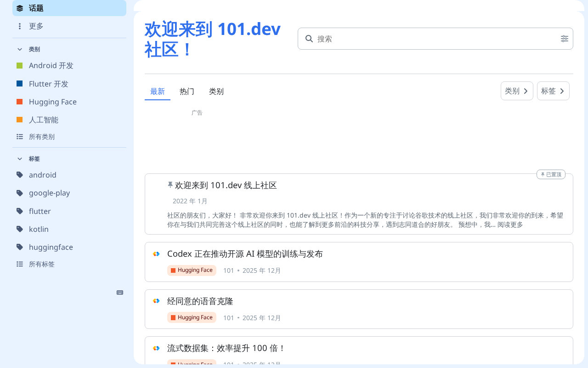Switch to the 热门 tab
Screen dimensions: 588x368
[187, 91]
